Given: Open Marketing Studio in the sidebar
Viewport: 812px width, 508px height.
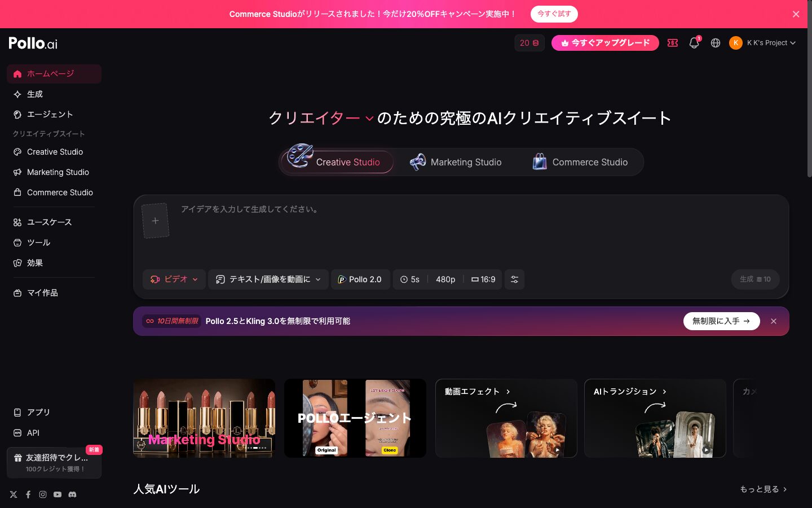Looking at the screenshot, I should (x=54, y=172).
